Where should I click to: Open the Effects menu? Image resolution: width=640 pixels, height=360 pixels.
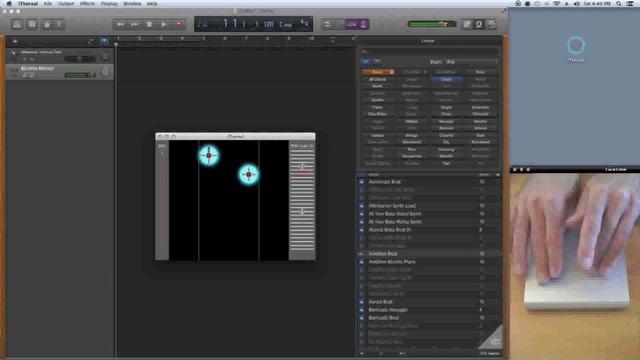87,4
